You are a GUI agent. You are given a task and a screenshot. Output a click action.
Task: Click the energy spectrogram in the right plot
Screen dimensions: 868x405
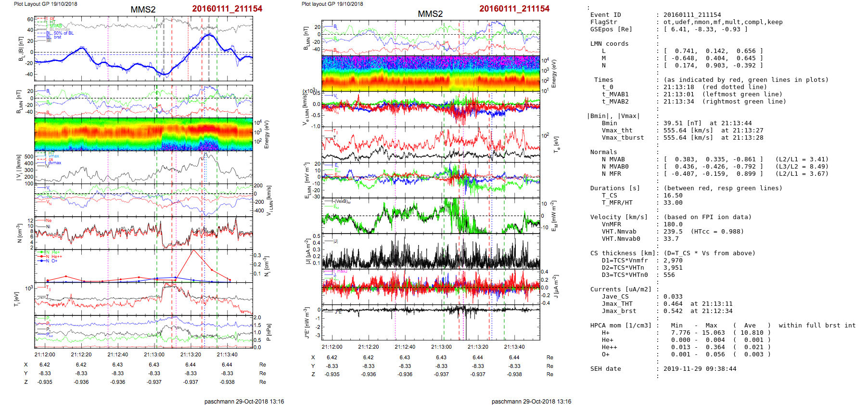coord(431,73)
